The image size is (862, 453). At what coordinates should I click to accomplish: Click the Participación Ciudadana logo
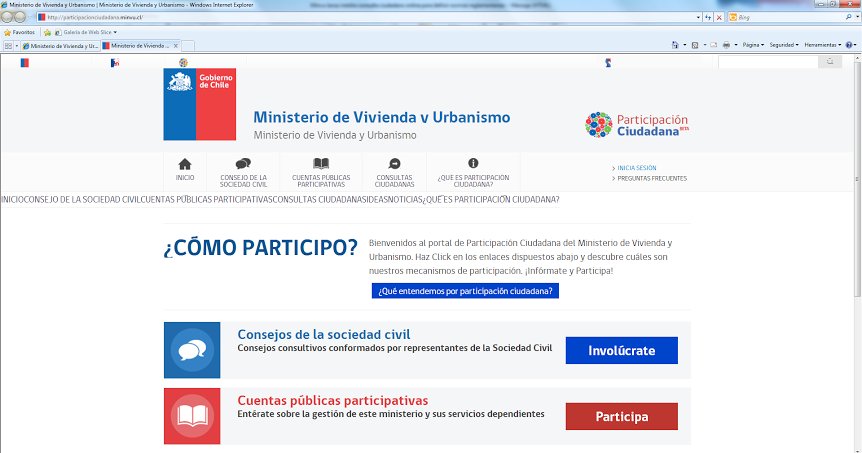636,125
